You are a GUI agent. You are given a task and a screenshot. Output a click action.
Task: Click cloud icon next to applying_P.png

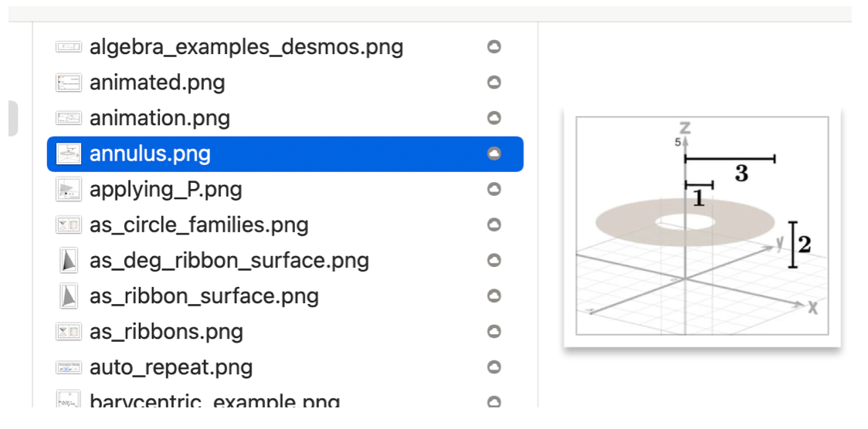[x=494, y=189]
